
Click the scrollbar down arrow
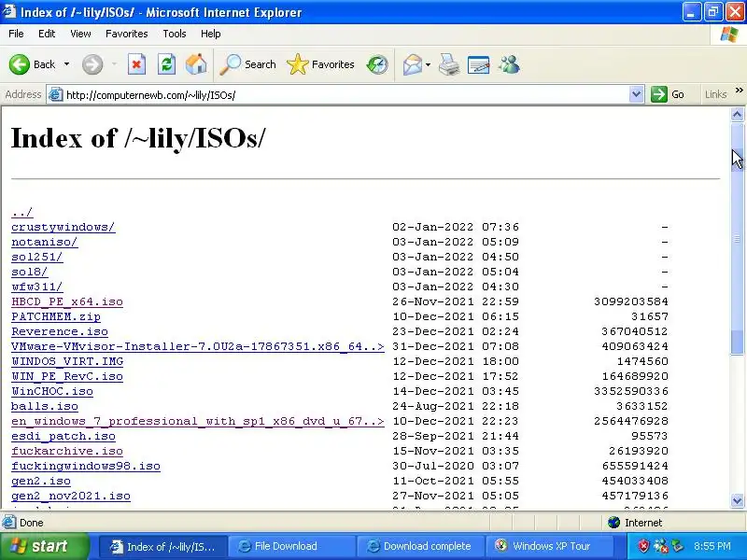point(737,500)
